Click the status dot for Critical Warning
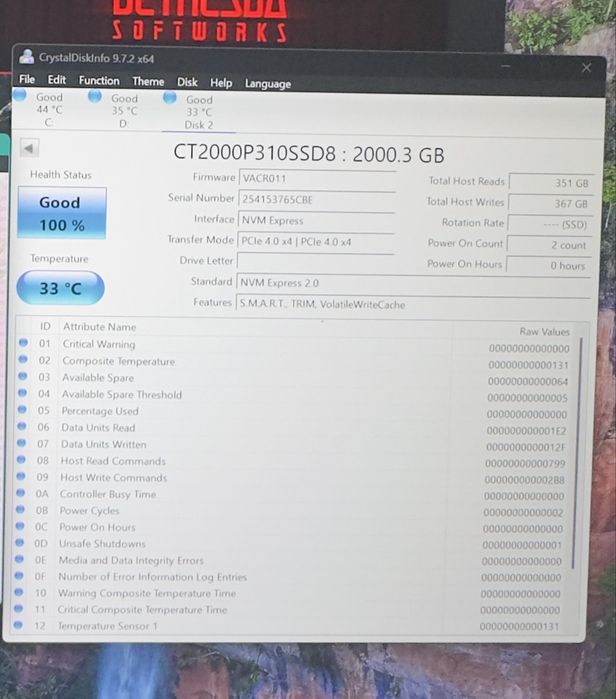This screenshot has height=699, width=616. tap(23, 343)
